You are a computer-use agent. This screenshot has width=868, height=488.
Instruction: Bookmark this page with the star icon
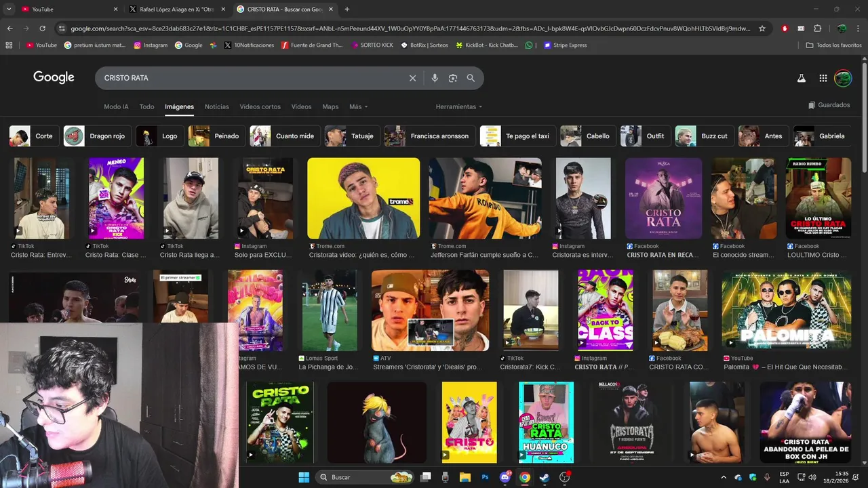[762, 28]
